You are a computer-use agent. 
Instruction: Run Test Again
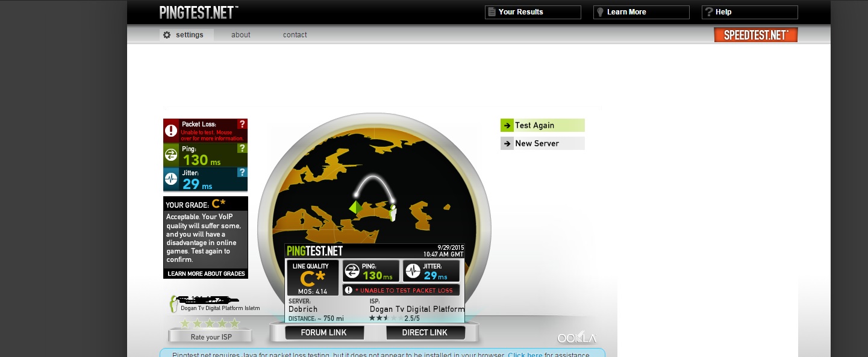(x=542, y=125)
